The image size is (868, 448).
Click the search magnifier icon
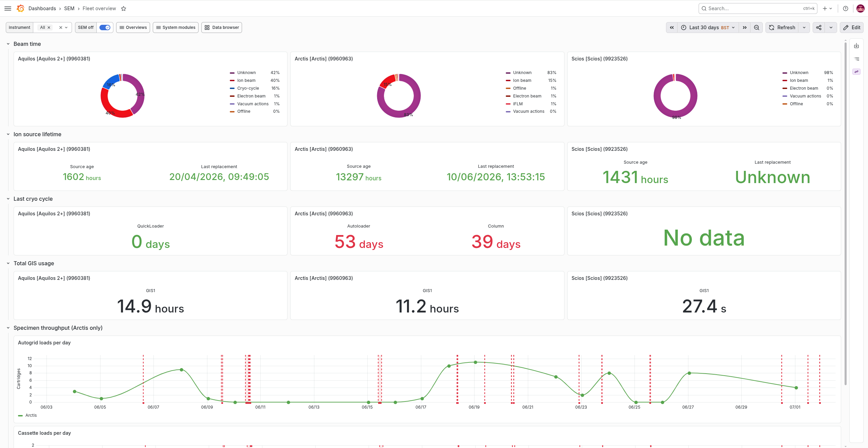(704, 8)
